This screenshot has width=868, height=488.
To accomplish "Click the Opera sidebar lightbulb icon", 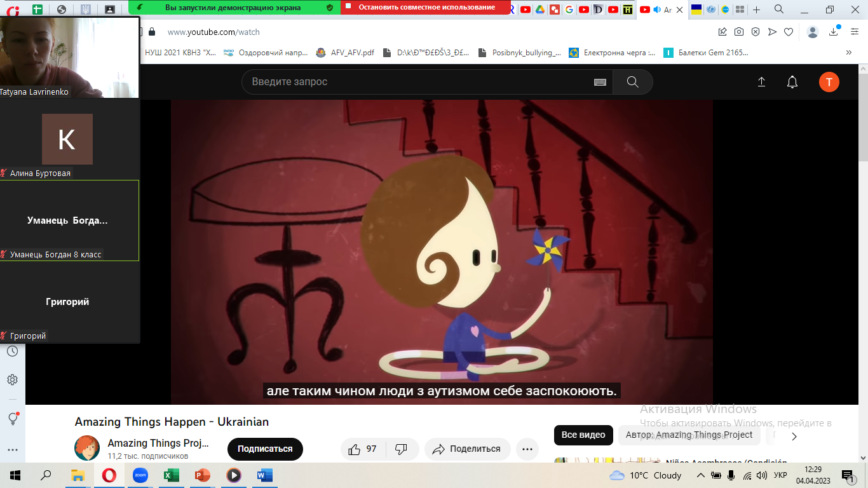I will point(12,418).
